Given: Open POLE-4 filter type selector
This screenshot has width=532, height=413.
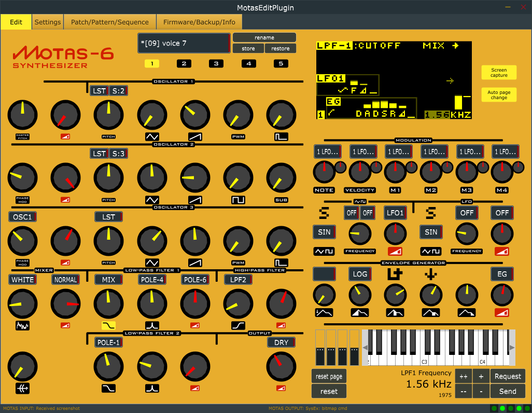Looking at the screenshot, I should tap(152, 280).
